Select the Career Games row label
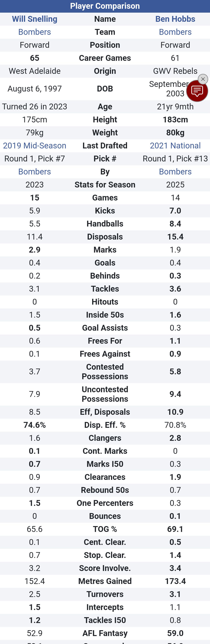 tap(105, 58)
